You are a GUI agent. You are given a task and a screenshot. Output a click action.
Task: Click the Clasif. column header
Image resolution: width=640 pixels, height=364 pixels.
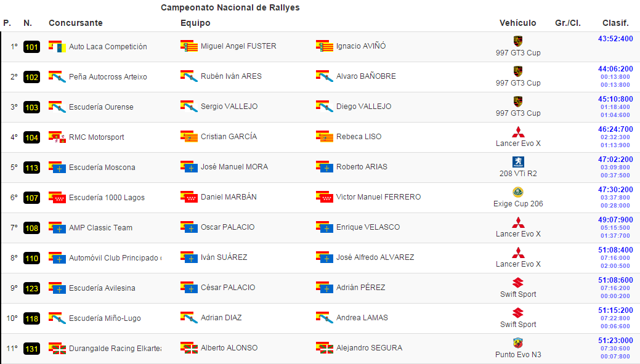(x=615, y=23)
